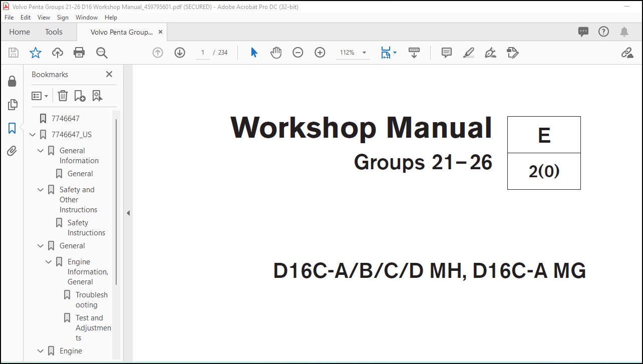
Task: Open the General child bookmark under General Information
Action: (80, 174)
